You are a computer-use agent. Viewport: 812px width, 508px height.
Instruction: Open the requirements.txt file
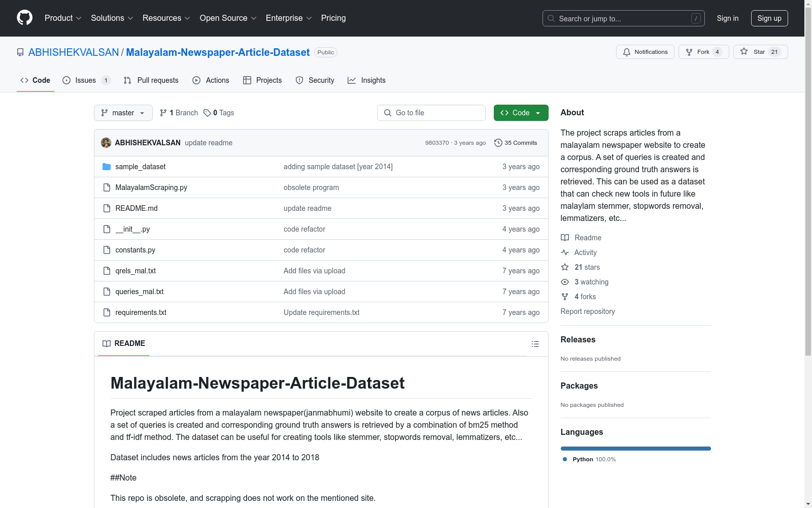pos(141,312)
